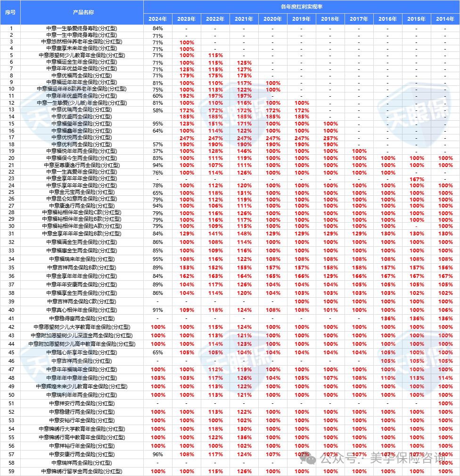Click product 中意随心所享年金保险(分红型)
Image resolution: width=460 pixels, height=476 pixels.
pos(82,352)
